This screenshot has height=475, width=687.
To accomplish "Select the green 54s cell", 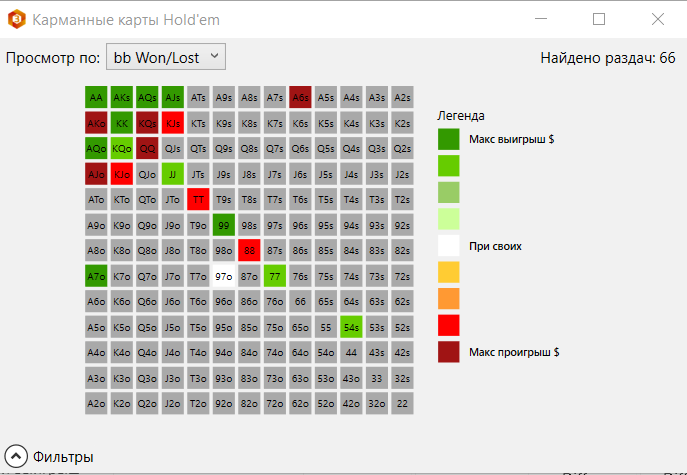I will [x=351, y=327].
